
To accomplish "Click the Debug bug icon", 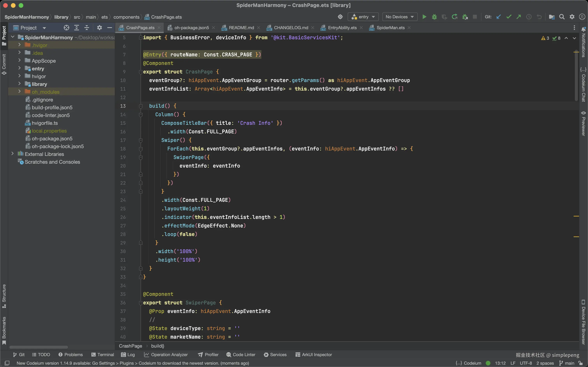I will coord(434,17).
